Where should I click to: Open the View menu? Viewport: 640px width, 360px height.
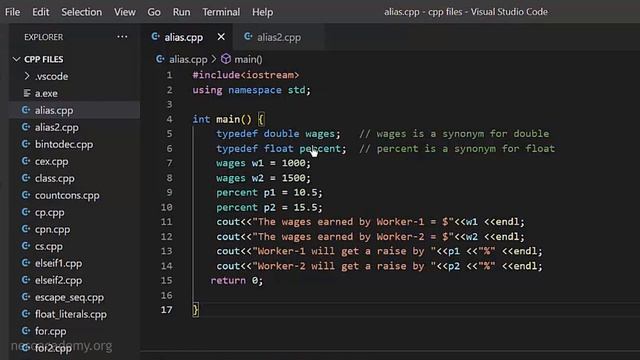[124, 12]
